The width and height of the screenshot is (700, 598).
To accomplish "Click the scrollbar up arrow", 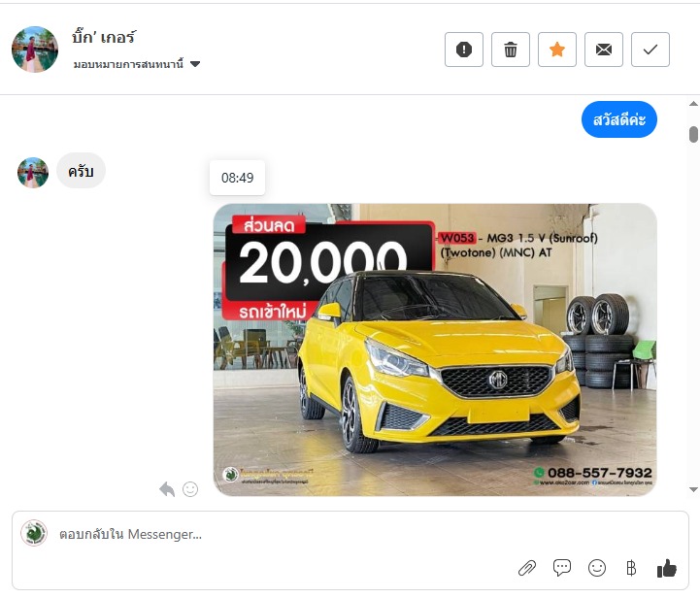I will coord(693,104).
